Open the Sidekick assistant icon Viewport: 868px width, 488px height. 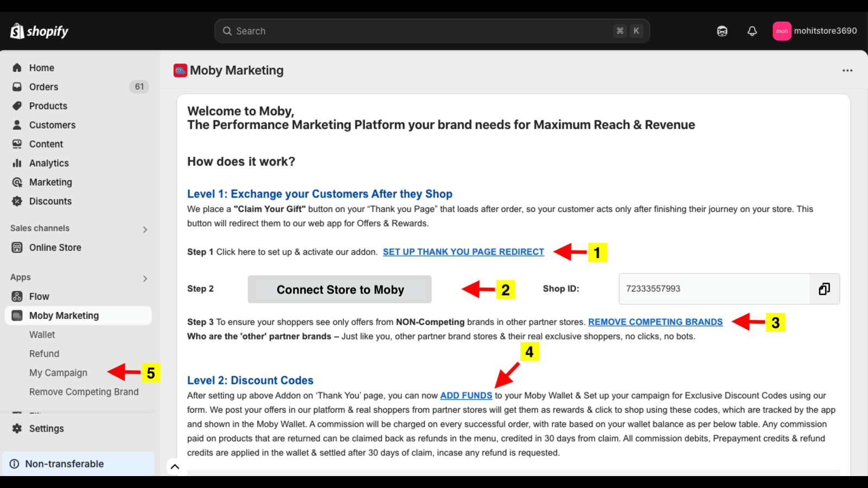[722, 31]
